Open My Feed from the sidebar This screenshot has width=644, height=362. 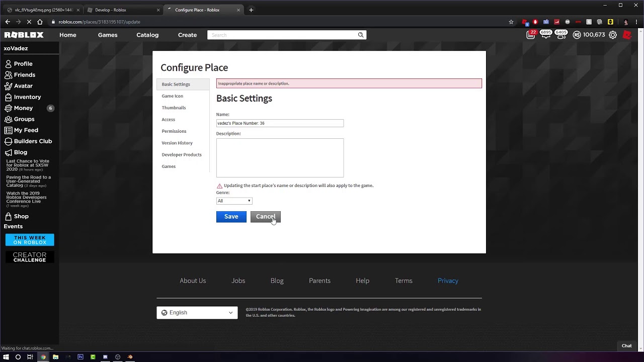click(x=21, y=130)
